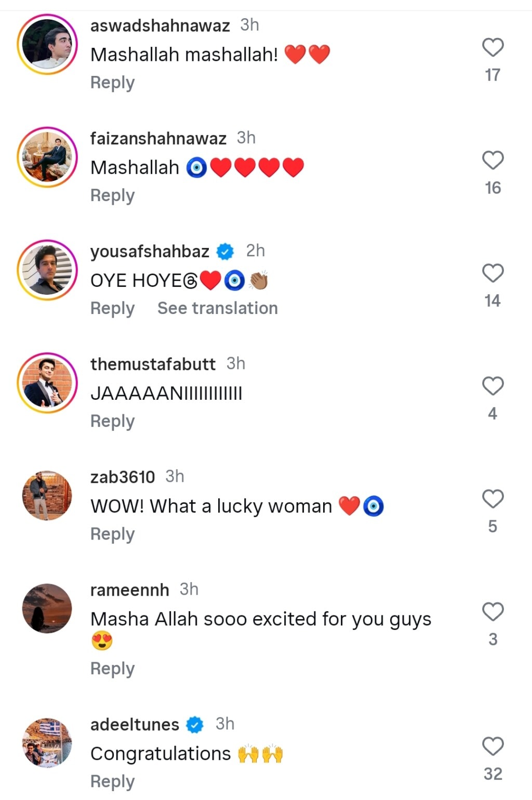View faizanshahnawaz's profile photo

(x=47, y=156)
